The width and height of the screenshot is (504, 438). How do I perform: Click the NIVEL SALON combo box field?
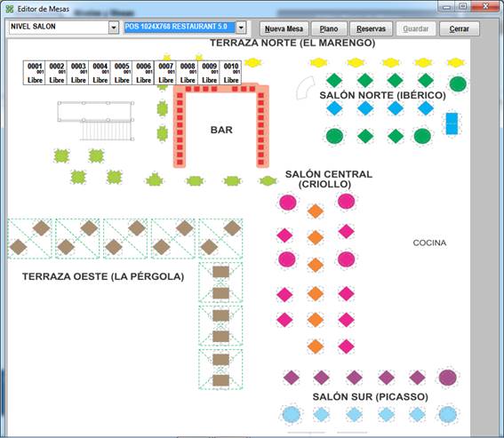[x=64, y=28]
